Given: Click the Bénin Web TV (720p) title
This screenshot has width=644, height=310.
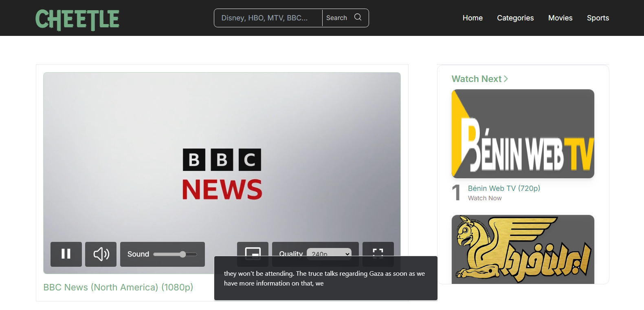Looking at the screenshot, I should (504, 188).
